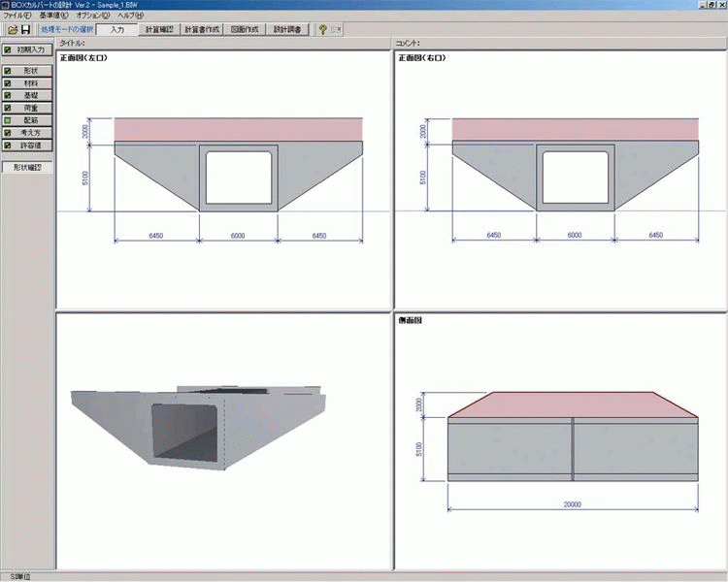
Task: Open the オプション menu
Action: pos(92,16)
